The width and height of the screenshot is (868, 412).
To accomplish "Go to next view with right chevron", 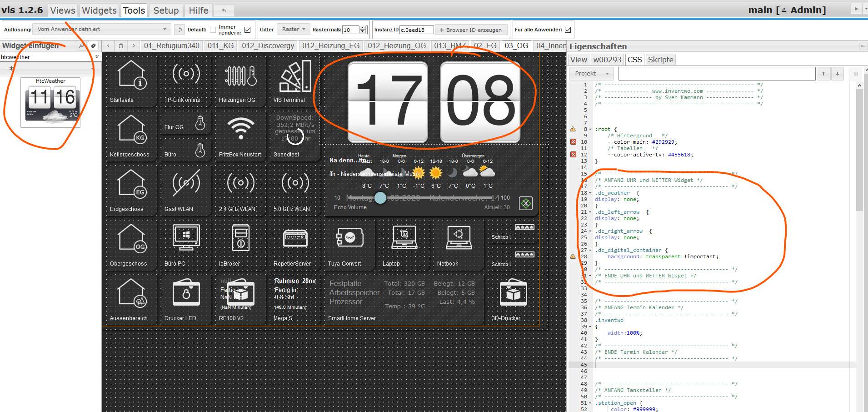I will (x=134, y=45).
